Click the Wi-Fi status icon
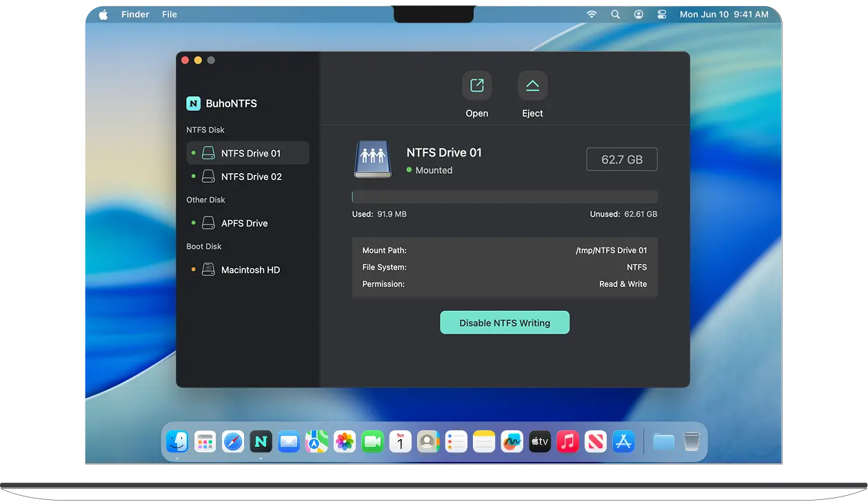This screenshot has height=502, width=868. (x=592, y=14)
